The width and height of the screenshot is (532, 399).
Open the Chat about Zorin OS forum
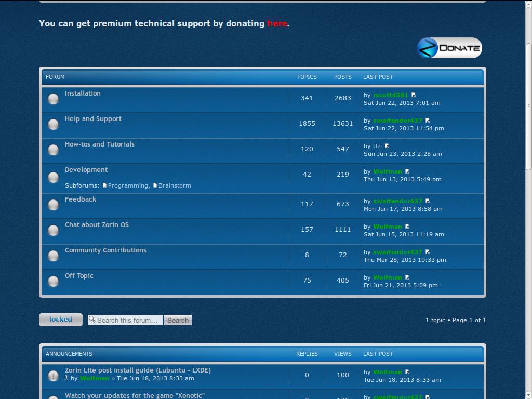point(97,225)
